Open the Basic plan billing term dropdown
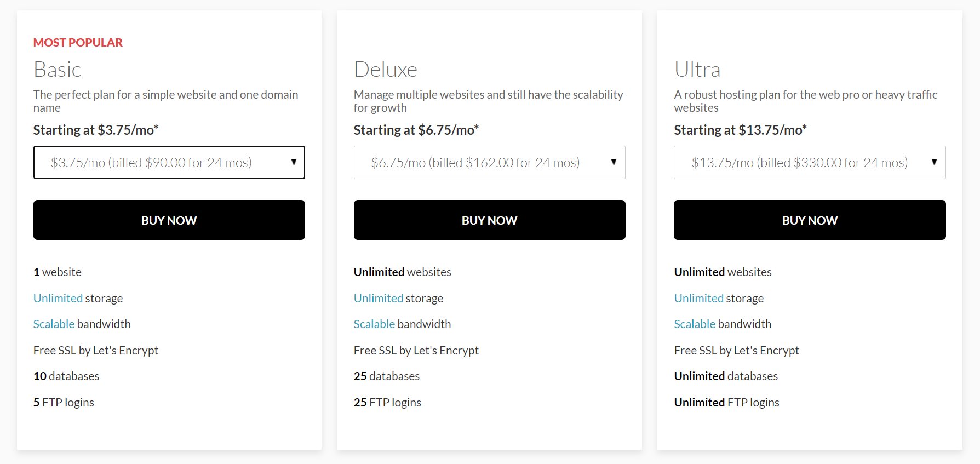This screenshot has width=980, height=464. 169,162
